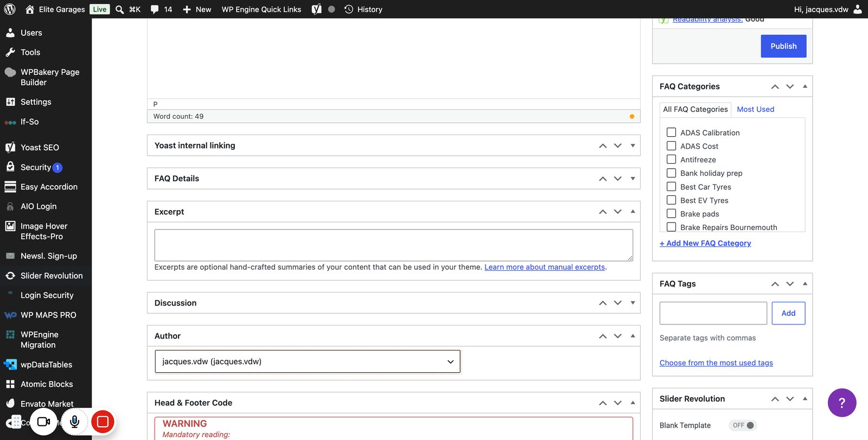Open Tools wrench icon in sidebar
The width and height of the screenshot is (868, 440).
[10, 52]
